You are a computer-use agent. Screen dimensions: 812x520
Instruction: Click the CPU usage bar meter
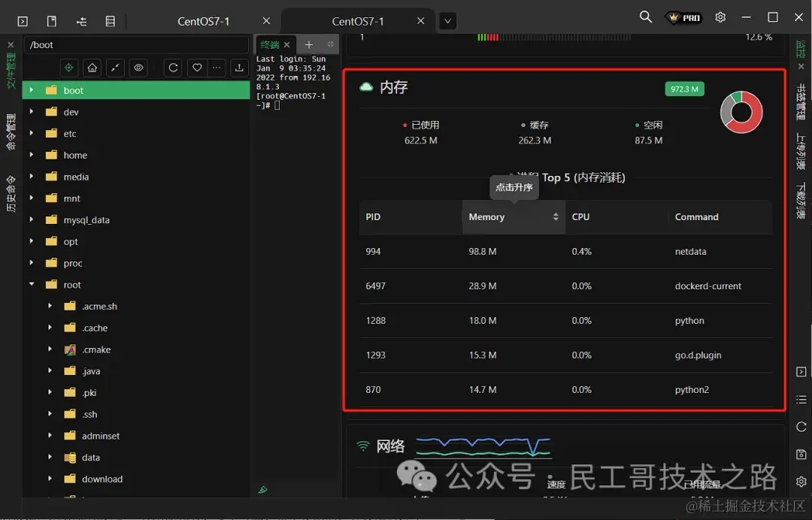[553, 38]
